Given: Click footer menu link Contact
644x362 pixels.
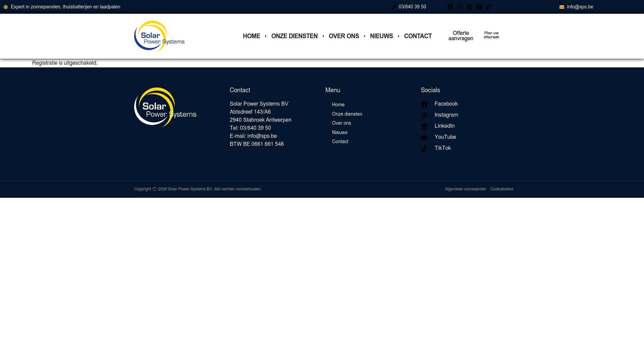Looking at the screenshot, I should 340,141.
